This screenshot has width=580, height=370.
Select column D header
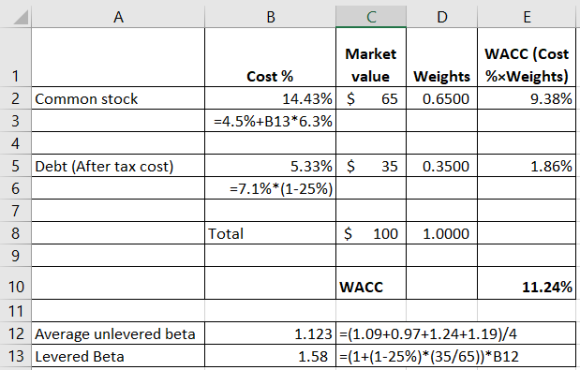tap(442, 17)
